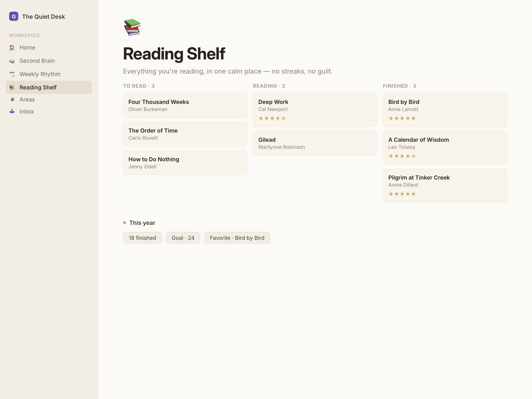Screen dimensions: 532x399
Task: Select Reading Shelf in the sidebar
Action: pos(49,87)
